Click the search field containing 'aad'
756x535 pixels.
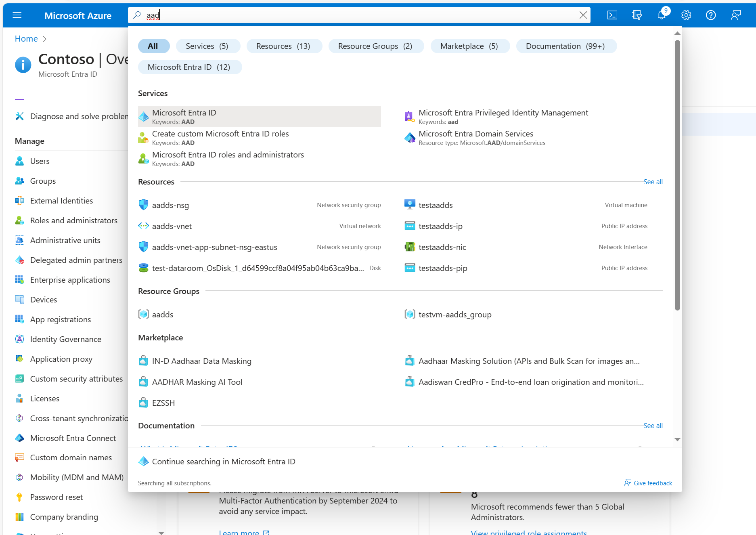pyautogui.click(x=359, y=15)
